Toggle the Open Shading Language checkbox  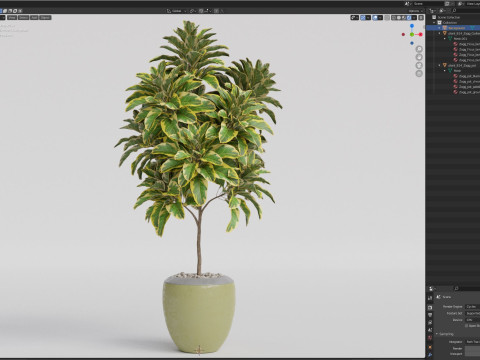tap(467, 326)
